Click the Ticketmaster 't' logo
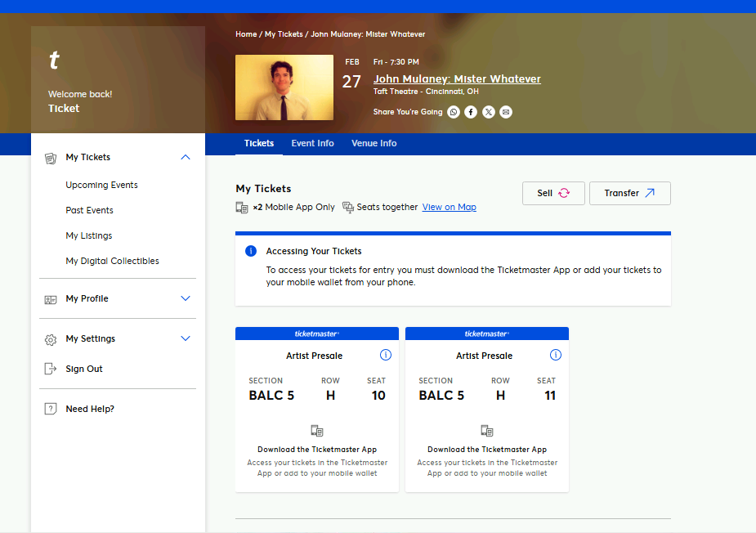The width and height of the screenshot is (756, 533). click(54, 60)
